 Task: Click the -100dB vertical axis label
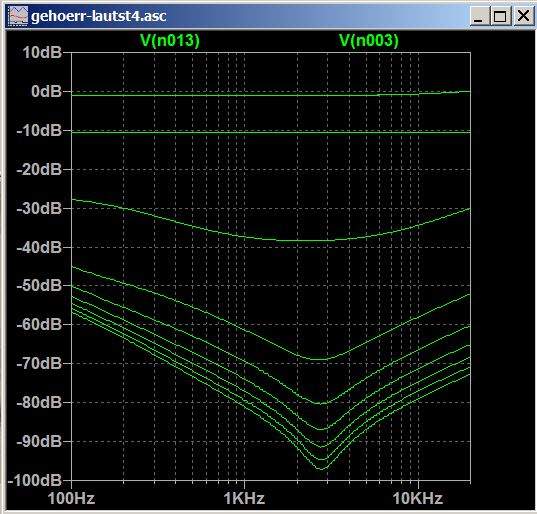35,480
